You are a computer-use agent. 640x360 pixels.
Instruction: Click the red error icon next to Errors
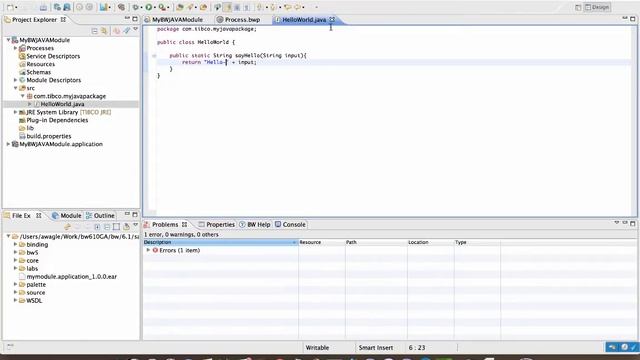[x=155, y=250]
